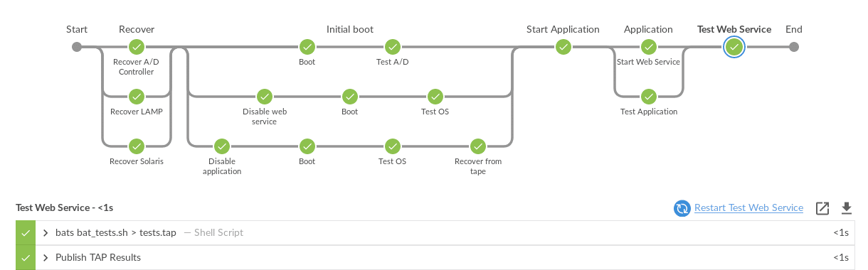Select the highlighted Test Web Service node

pyautogui.click(x=734, y=47)
